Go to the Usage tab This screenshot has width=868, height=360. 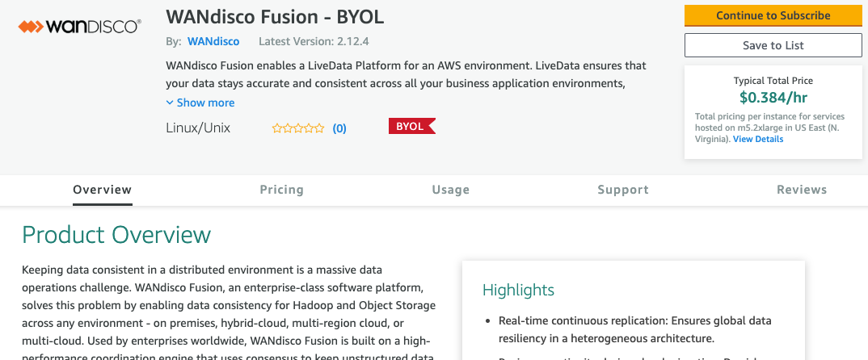[x=451, y=190]
